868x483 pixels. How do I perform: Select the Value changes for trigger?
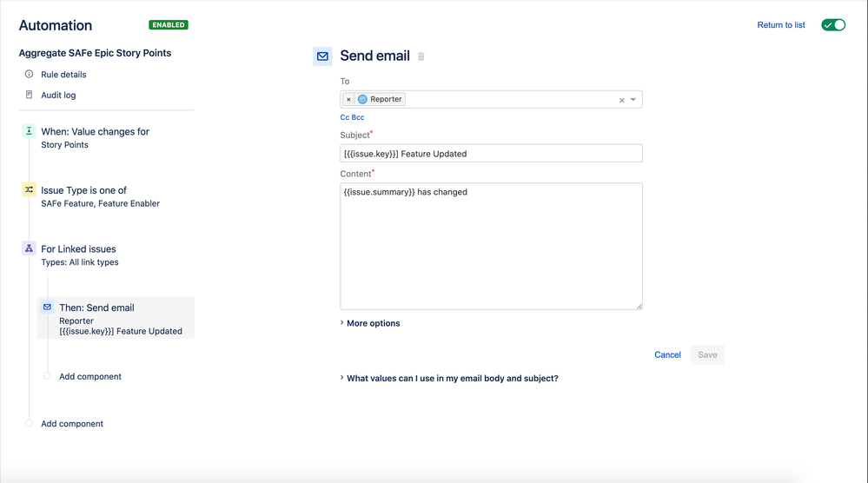pyautogui.click(x=96, y=132)
